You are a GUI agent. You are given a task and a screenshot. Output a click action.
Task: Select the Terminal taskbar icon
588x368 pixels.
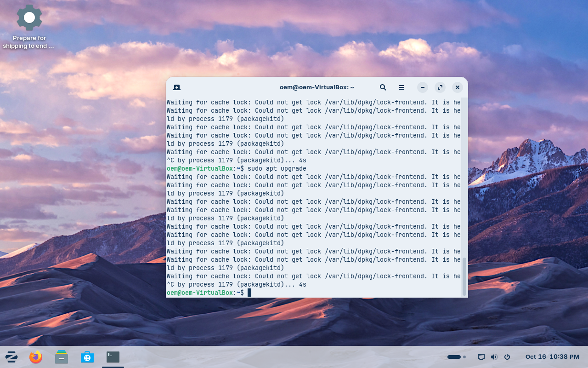[113, 357]
